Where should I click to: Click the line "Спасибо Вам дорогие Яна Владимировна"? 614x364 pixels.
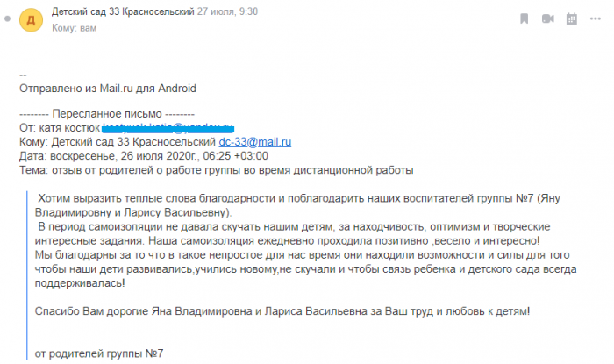282,311
